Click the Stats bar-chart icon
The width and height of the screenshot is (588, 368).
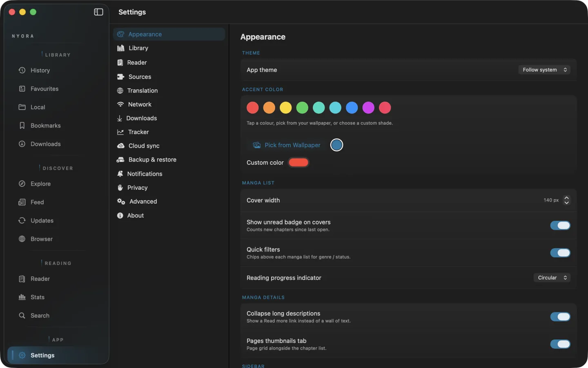pyautogui.click(x=22, y=297)
